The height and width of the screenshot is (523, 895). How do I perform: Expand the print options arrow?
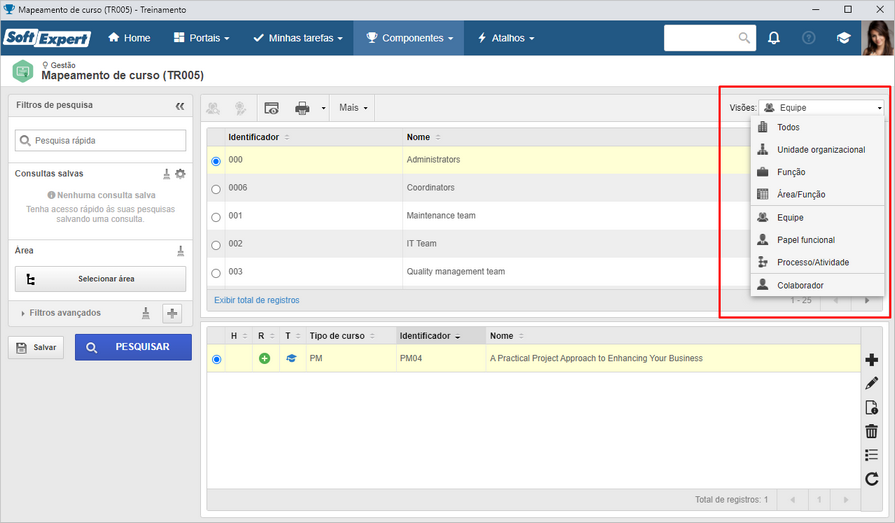[x=324, y=108]
